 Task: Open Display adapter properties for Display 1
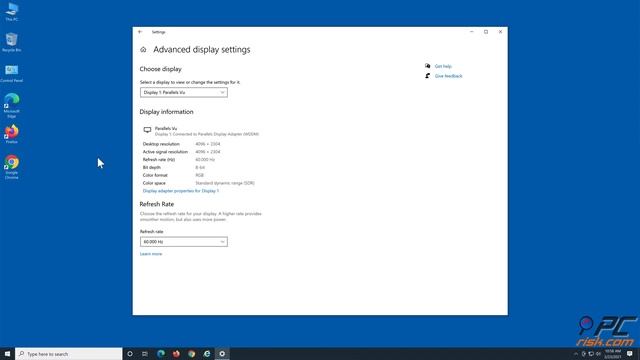[181, 191]
